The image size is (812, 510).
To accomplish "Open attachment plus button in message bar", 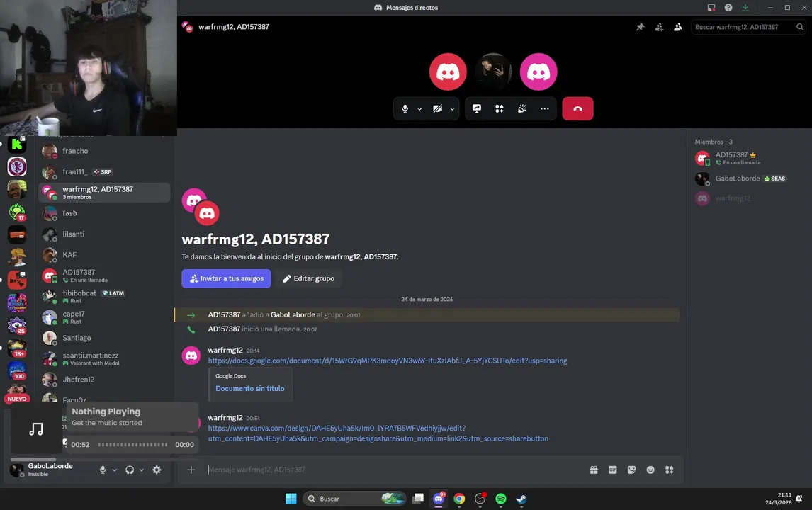I will [x=191, y=470].
